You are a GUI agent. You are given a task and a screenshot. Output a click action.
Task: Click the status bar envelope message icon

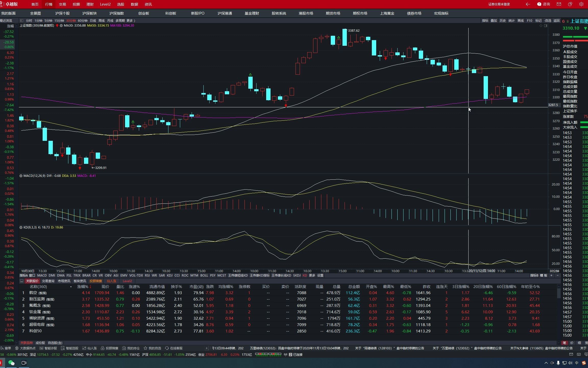(571, 354)
